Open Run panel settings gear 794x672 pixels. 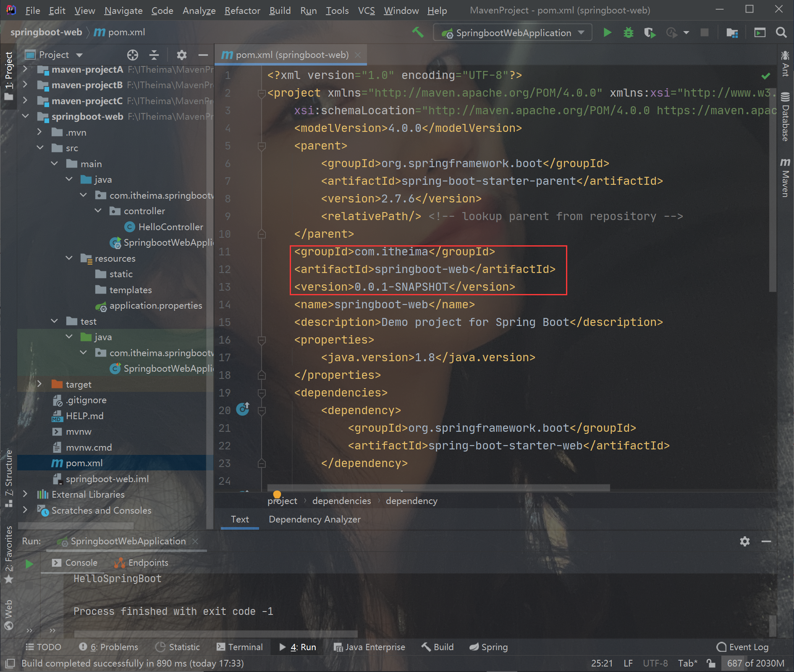(744, 541)
